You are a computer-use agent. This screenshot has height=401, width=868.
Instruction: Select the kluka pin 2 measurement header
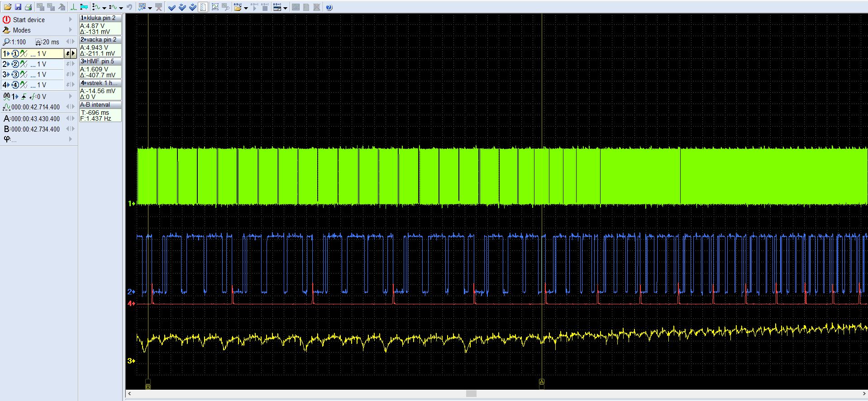[100, 18]
